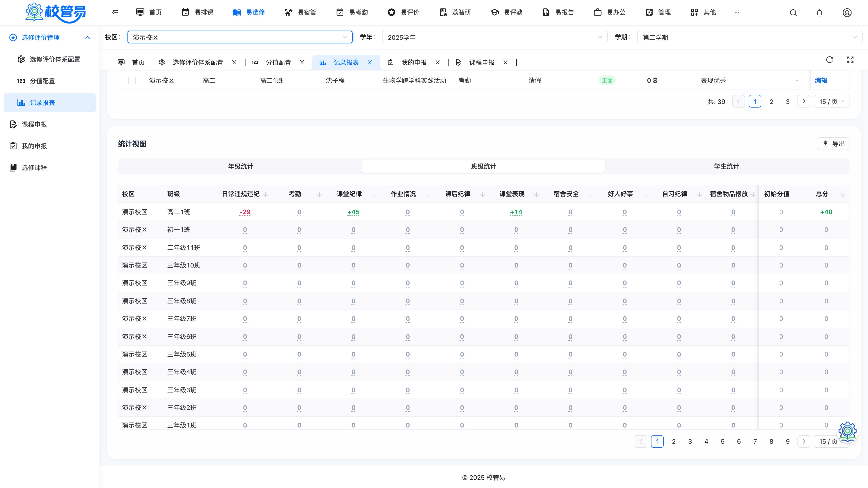The height and width of the screenshot is (488, 868).
Task: Sort by 课后纪律 column arrow
Action: coord(482,194)
